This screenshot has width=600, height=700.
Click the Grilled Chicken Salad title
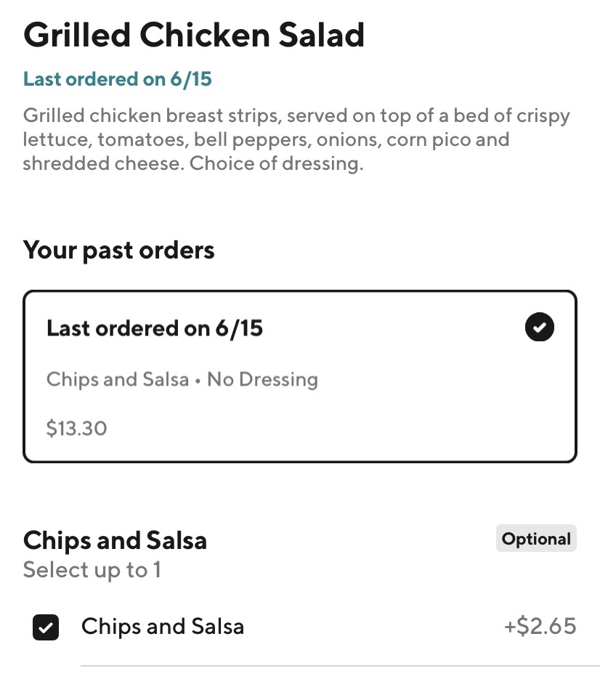tap(193, 35)
